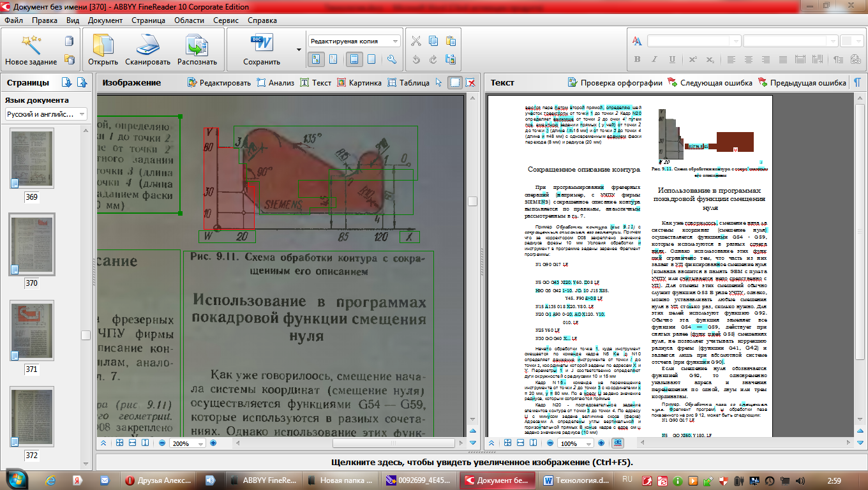This screenshot has height=490, width=868.
Task: Click the Cut scissors icon
Action: (416, 41)
